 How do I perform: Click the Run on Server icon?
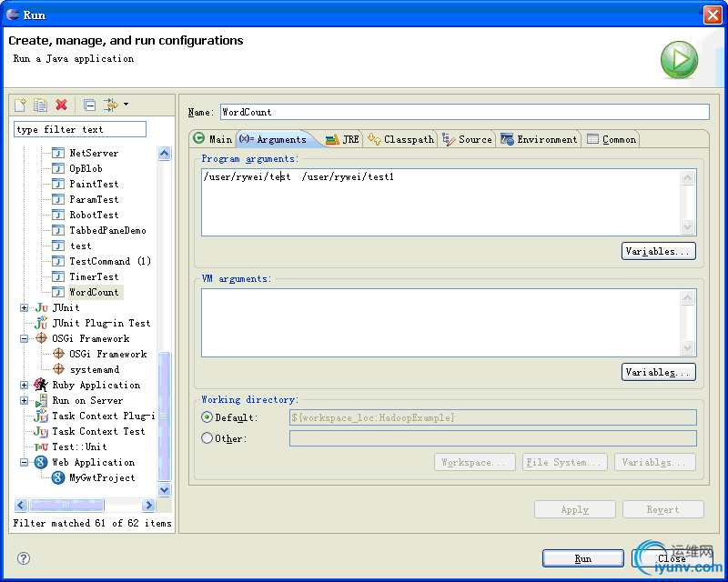pyautogui.click(x=41, y=400)
